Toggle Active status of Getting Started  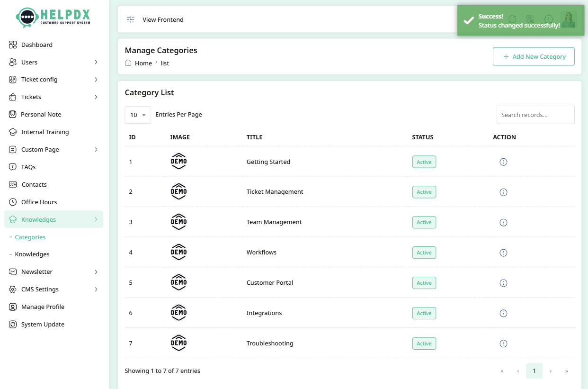[424, 162]
